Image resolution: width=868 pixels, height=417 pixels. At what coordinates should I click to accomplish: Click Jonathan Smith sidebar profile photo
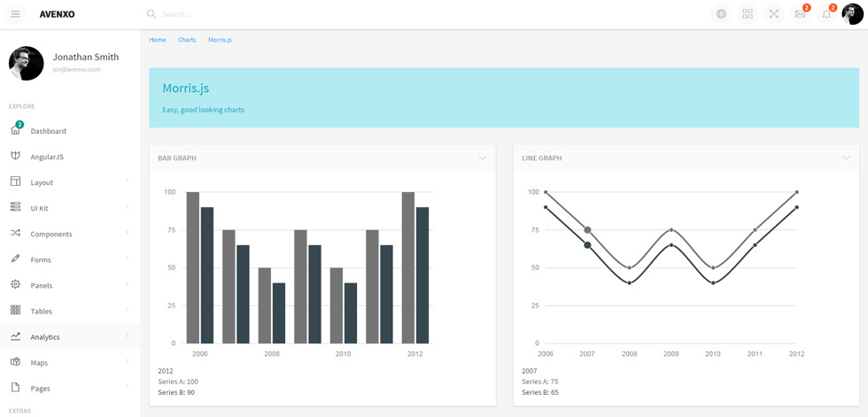[x=26, y=63]
